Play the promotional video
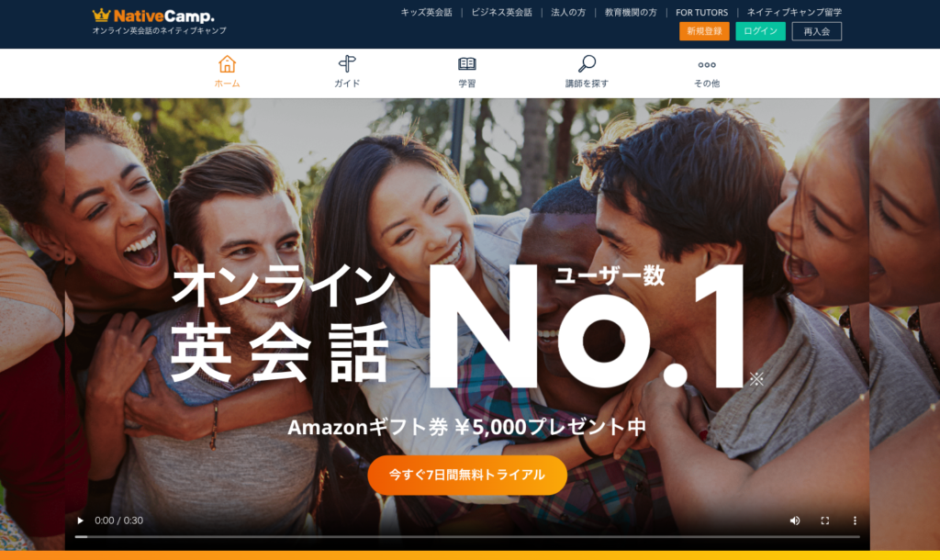Viewport: 940px width, 560px height. pos(81,521)
